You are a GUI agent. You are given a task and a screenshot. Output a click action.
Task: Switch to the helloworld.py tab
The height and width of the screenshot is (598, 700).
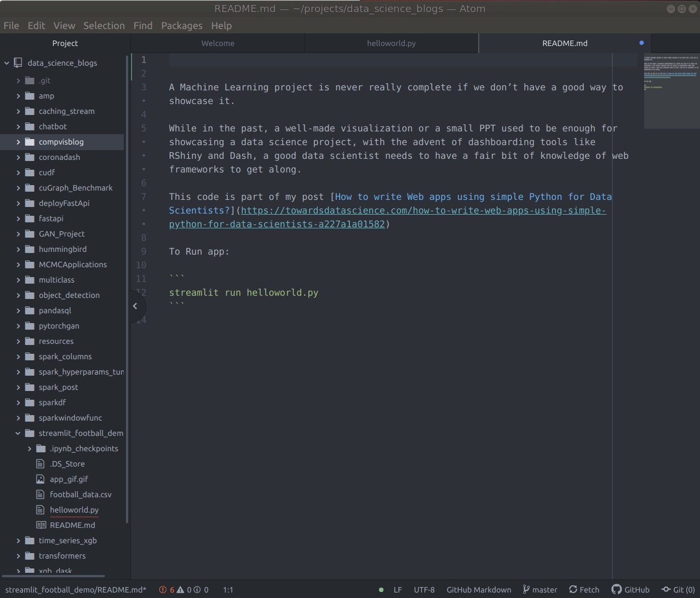click(x=391, y=43)
